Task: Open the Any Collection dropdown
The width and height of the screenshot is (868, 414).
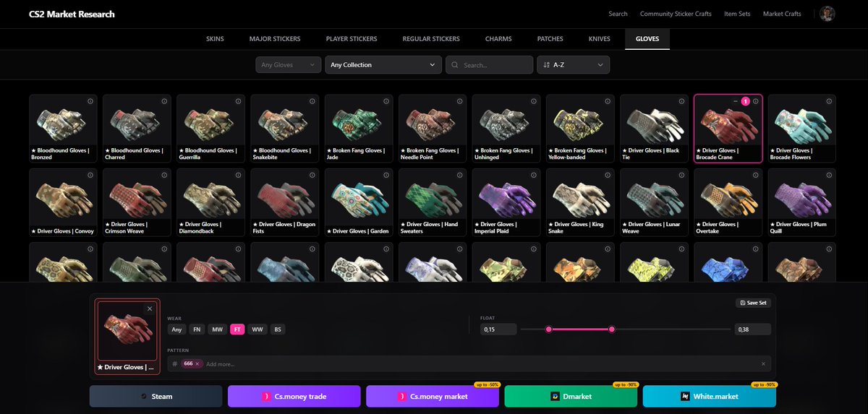Action: coord(383,65)
